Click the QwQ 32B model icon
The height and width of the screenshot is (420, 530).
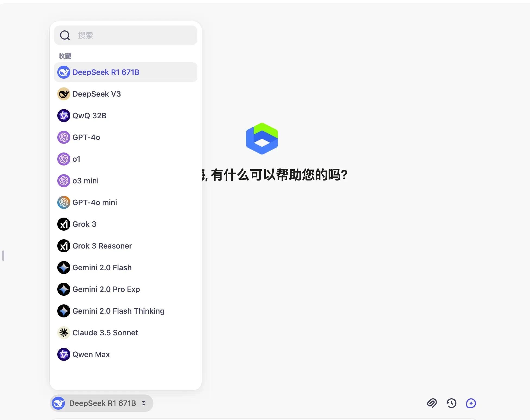pos(64,116)
